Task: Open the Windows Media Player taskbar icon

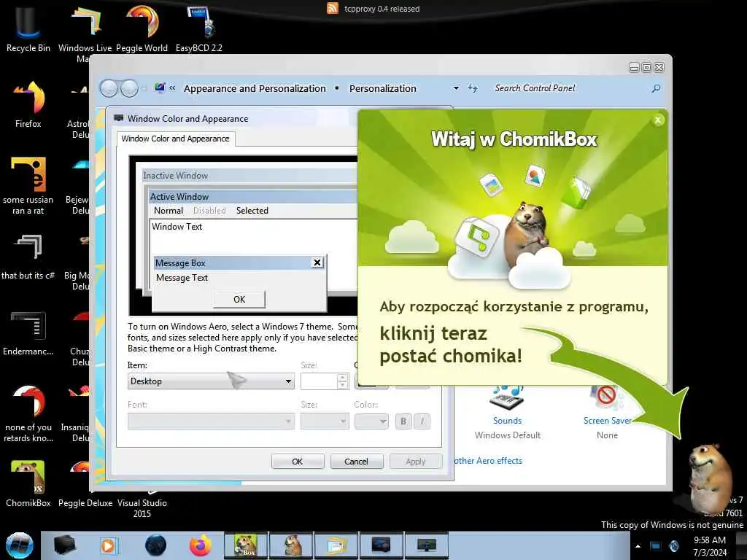Action: pyautogui.click(x=108, y=545)
